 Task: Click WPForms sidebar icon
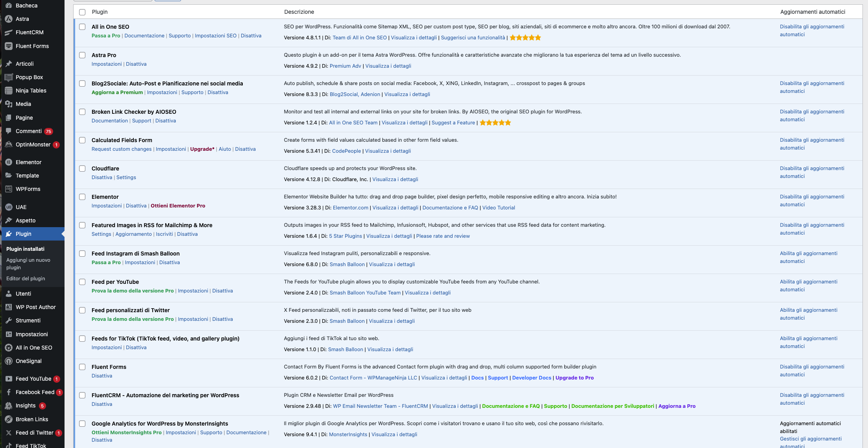coord(9,189)
